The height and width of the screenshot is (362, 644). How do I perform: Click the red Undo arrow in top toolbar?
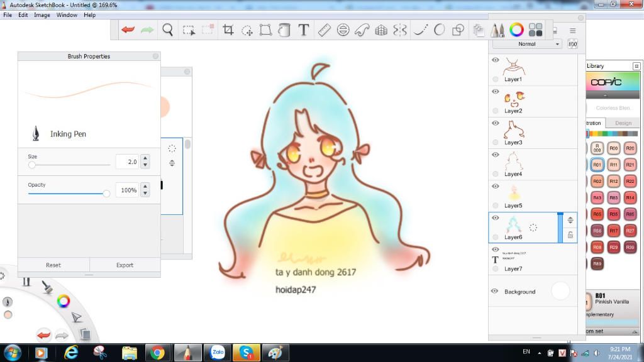pyautogui.click(x=128, y=30)
